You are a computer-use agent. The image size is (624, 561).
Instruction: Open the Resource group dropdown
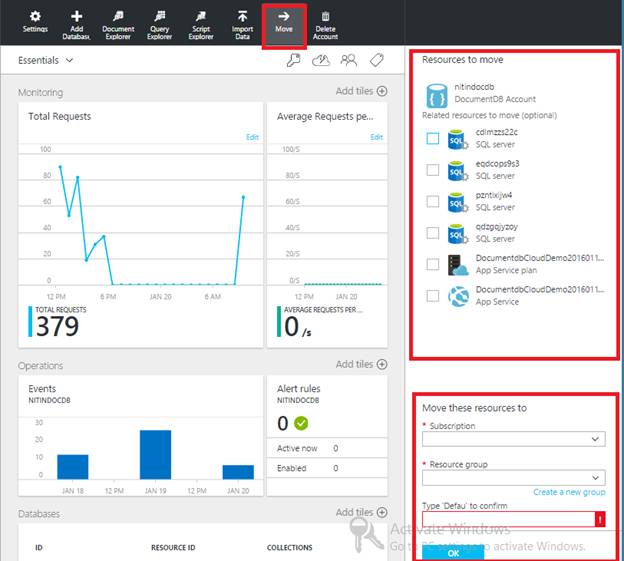click(514, 478)
